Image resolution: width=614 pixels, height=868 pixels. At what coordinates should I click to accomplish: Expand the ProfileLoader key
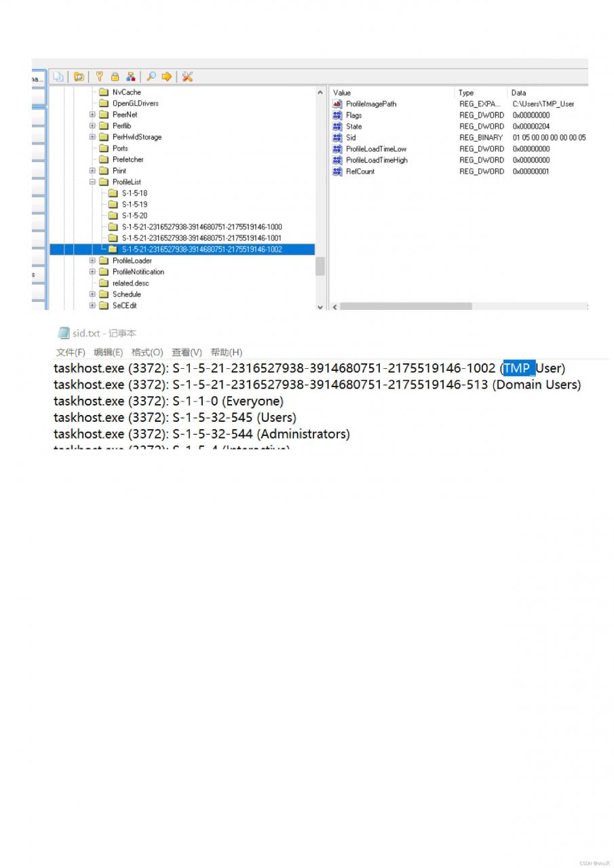point(92,260)
